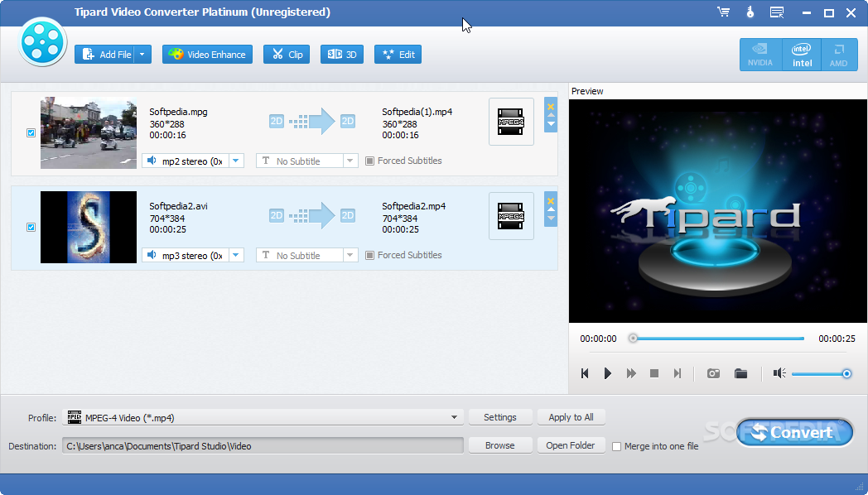The height and width of the screenshot is (495, 868).
Task: Remove Softpedia.mpg with the X icon
Action: [x=550, y=107]
